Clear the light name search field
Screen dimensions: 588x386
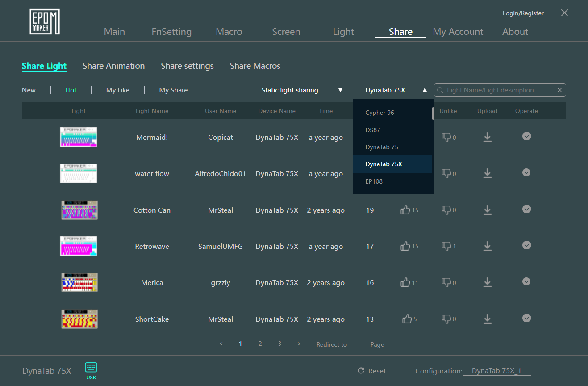pyautogui.click(x=559, y=90)
